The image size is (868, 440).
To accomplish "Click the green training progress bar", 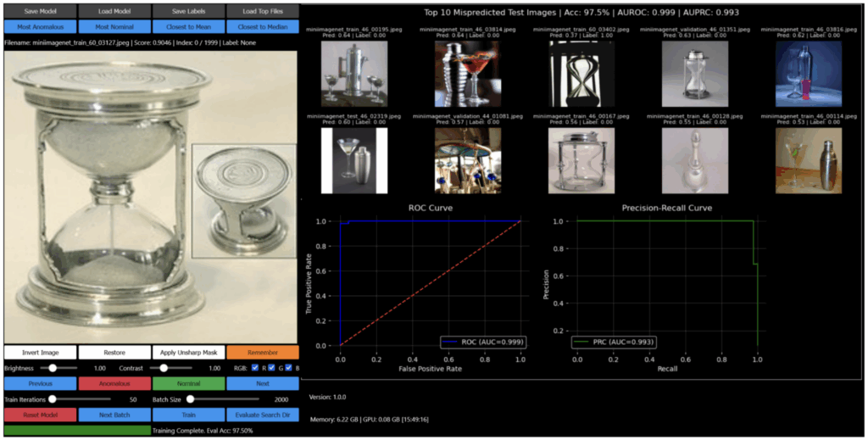I will 77,430.
